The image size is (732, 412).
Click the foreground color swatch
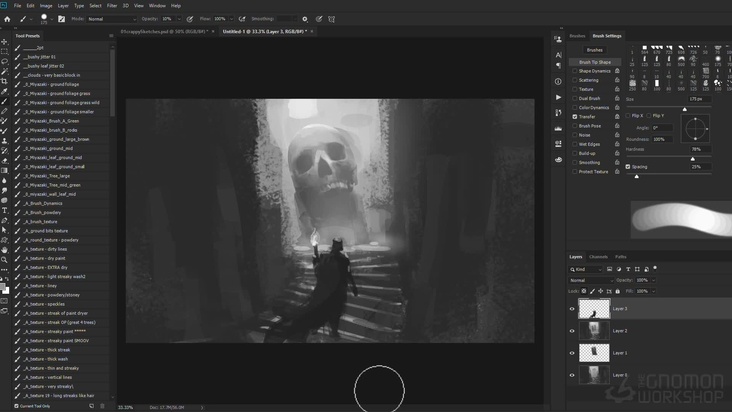point(2,286)
